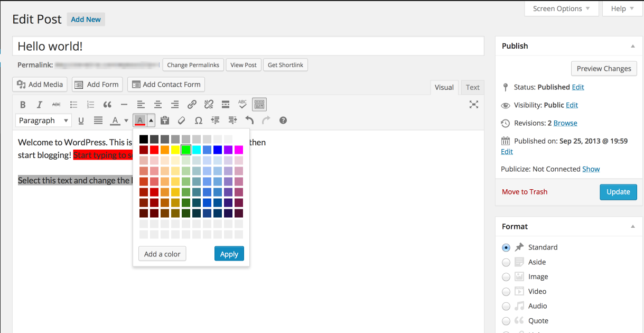Select the Aside post format
This screenshot has width=644, height=333.
tap(506, 262)
